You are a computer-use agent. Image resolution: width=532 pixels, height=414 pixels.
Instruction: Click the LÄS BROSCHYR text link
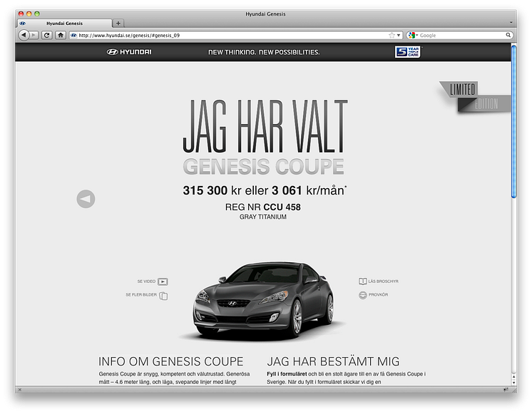(384, 281)
